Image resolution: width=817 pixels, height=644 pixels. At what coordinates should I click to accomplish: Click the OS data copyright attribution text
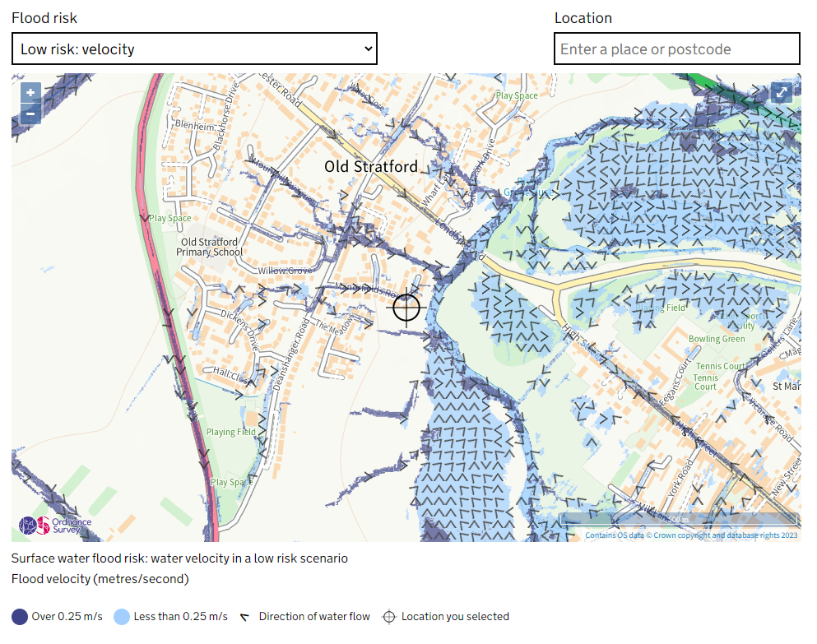[691, 535]
